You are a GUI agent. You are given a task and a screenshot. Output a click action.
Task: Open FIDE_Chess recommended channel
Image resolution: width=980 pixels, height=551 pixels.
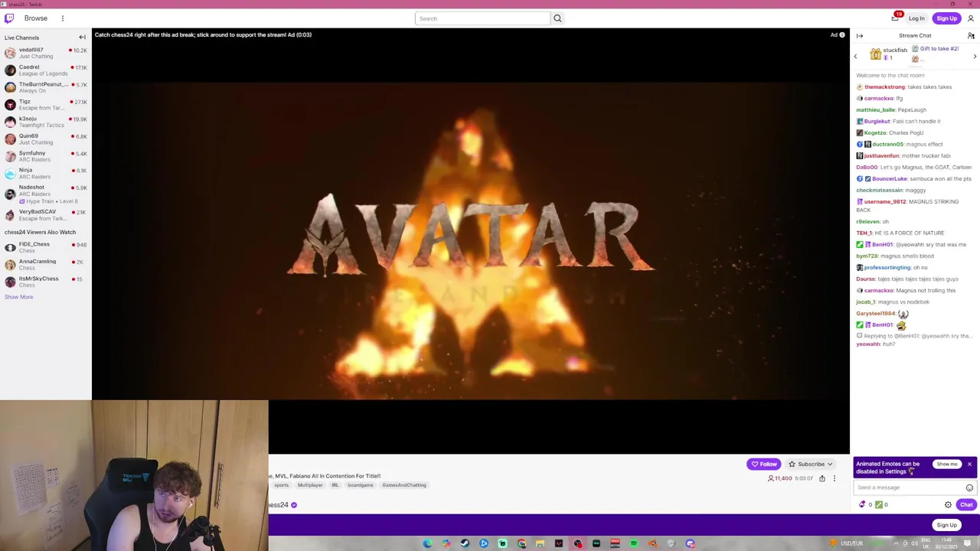click(x=46, y=247)
